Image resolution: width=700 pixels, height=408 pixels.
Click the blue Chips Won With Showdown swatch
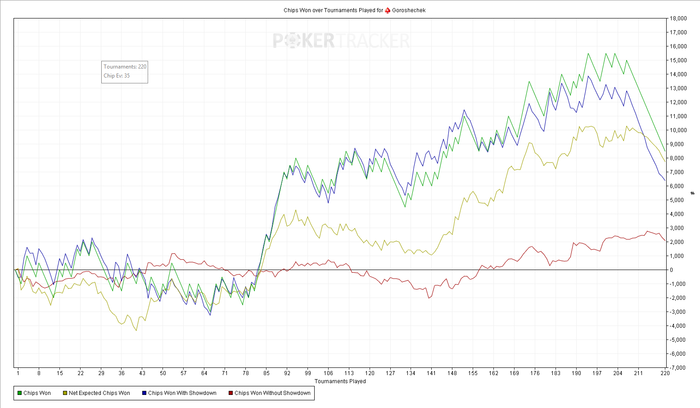[144, 393]
